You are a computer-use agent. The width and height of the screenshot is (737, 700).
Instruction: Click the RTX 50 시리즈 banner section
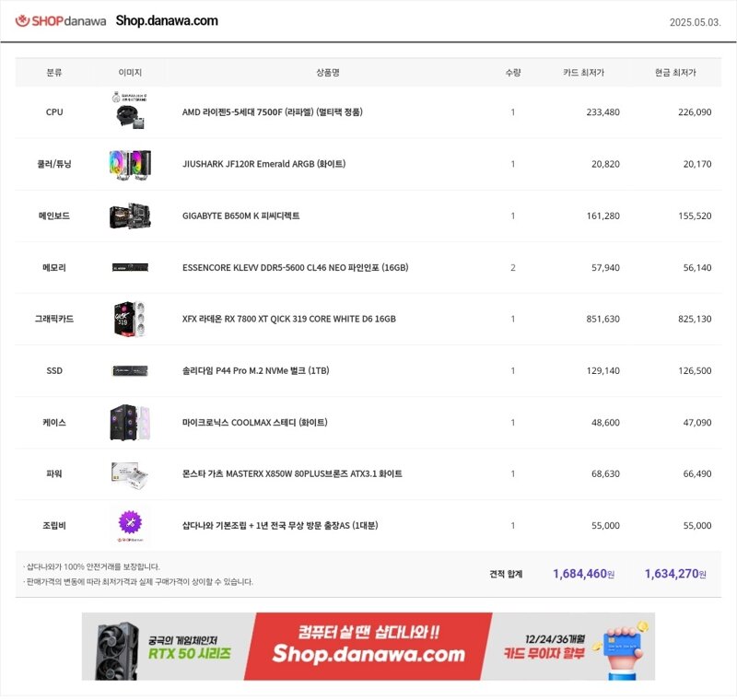165,647
